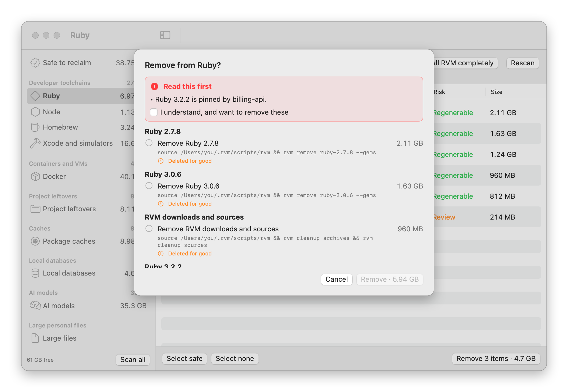Click the Select none button
The width and height of the screenshot is (568, 392).
235,359
